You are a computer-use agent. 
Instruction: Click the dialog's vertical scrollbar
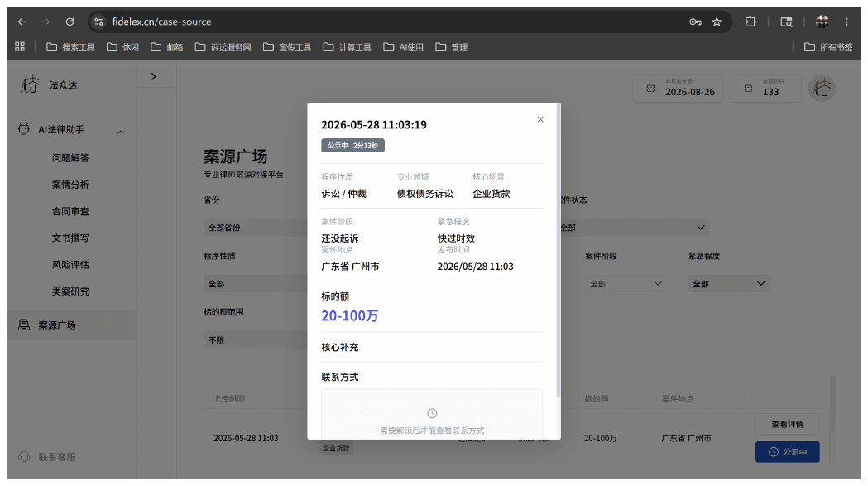click(x=558, y=250)
